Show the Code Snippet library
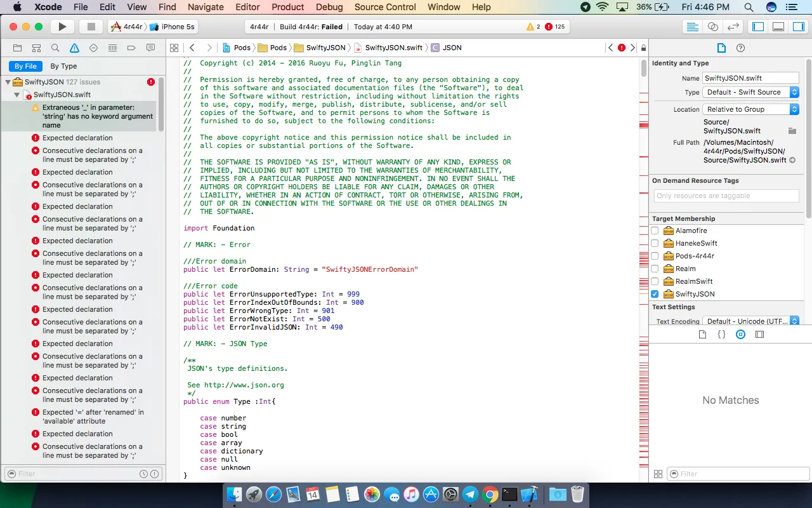 (721, 335)
